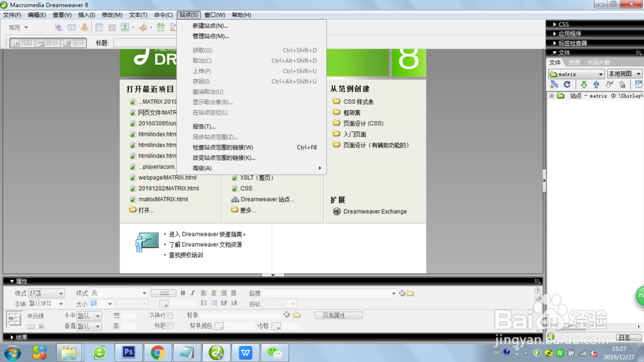Click connect to remote host icon
Viewport: 644px width, 362px height.
click(x=554, y=84)
